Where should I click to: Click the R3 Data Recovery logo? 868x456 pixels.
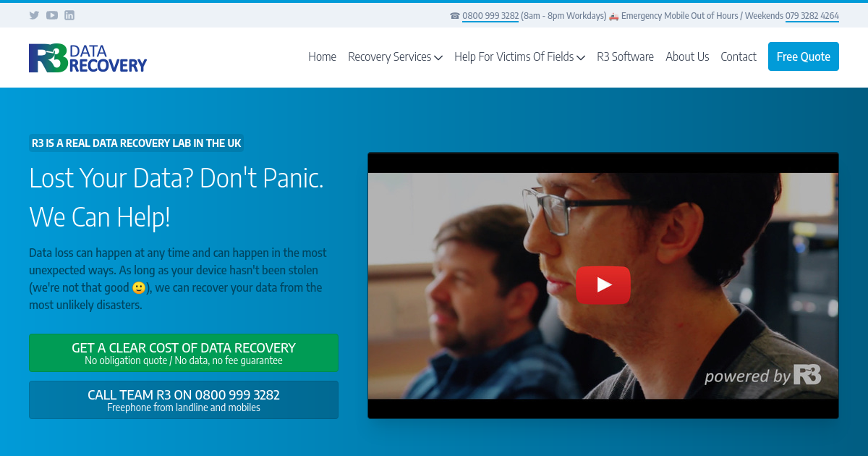(x=88, y=58)
